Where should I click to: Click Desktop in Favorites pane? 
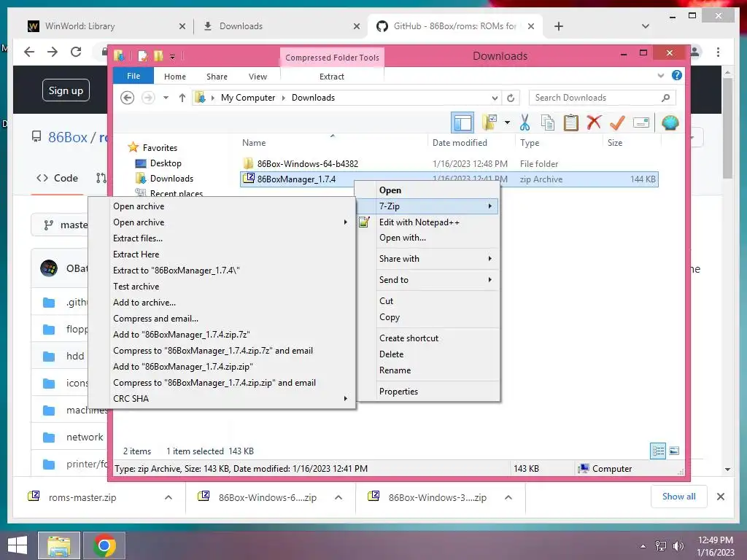coord(166,163)
